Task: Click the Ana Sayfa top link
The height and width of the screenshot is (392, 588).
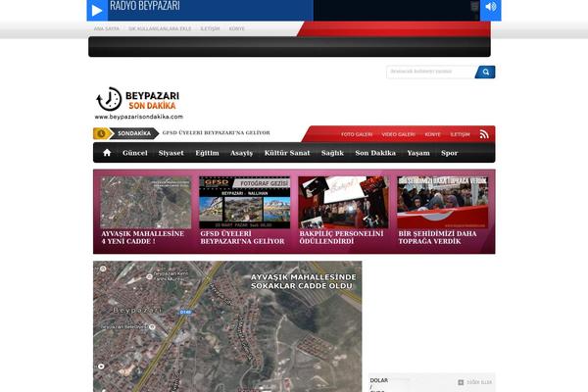Action: coord(105,29)
